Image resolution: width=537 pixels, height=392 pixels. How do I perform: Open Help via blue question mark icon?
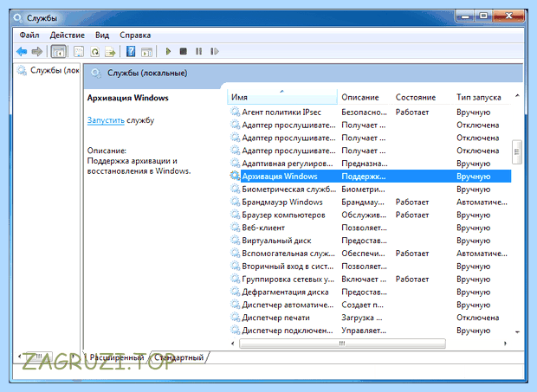[131, 52]
